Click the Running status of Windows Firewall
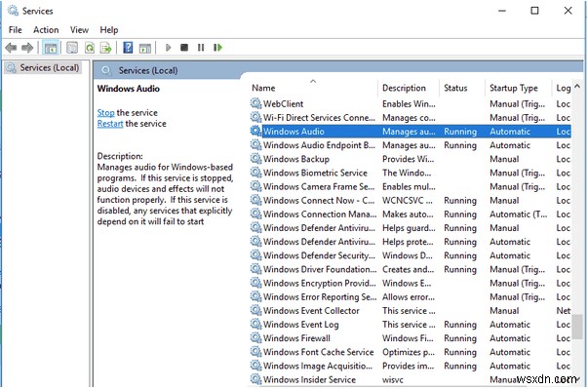Image resolution: width=588 pixels, height=389 pixels. coord(460,338)
